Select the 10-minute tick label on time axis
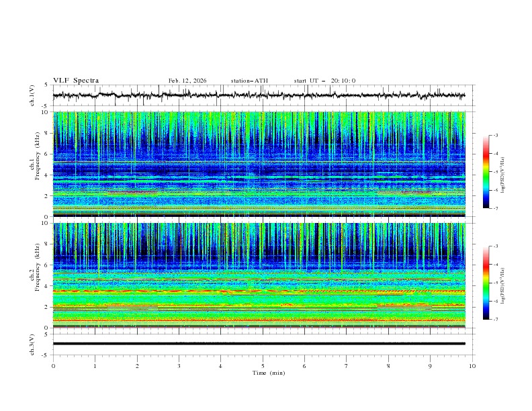This screenshot has width=532, height=411. click(x=472, y=366)
